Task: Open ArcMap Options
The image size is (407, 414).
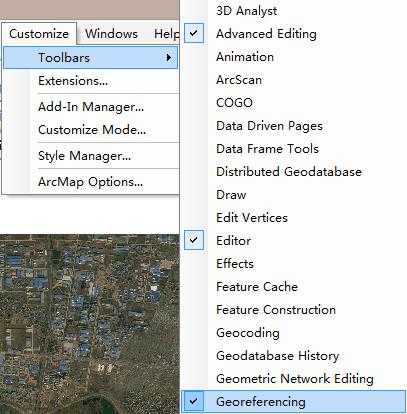Action: 91,182
